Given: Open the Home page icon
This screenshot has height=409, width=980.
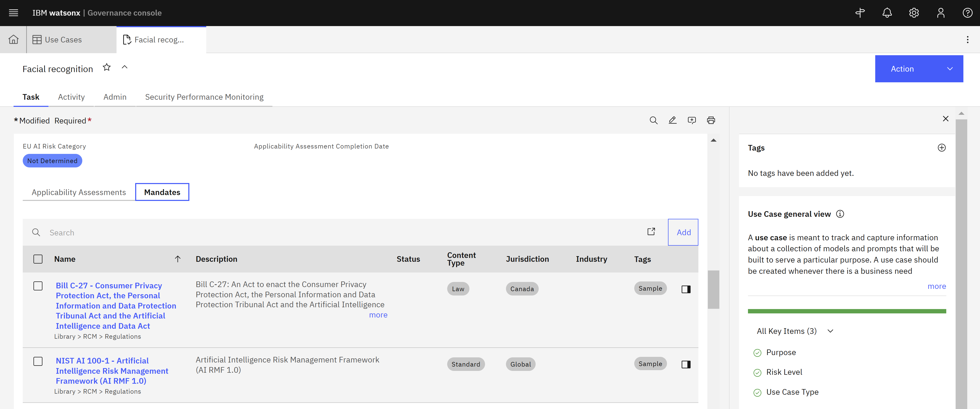Looking at the screenshot, I should [13, 39].
